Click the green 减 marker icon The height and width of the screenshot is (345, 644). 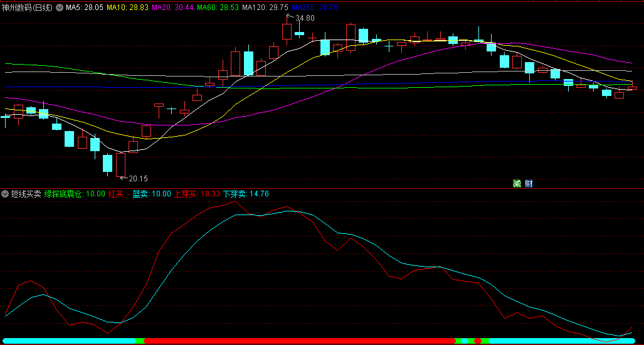[517, 183]
